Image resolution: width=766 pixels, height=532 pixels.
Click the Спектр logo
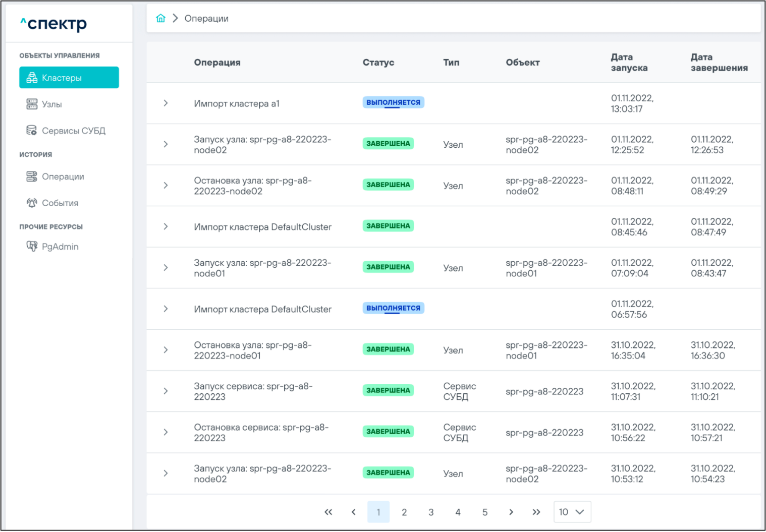coord(53,24)
